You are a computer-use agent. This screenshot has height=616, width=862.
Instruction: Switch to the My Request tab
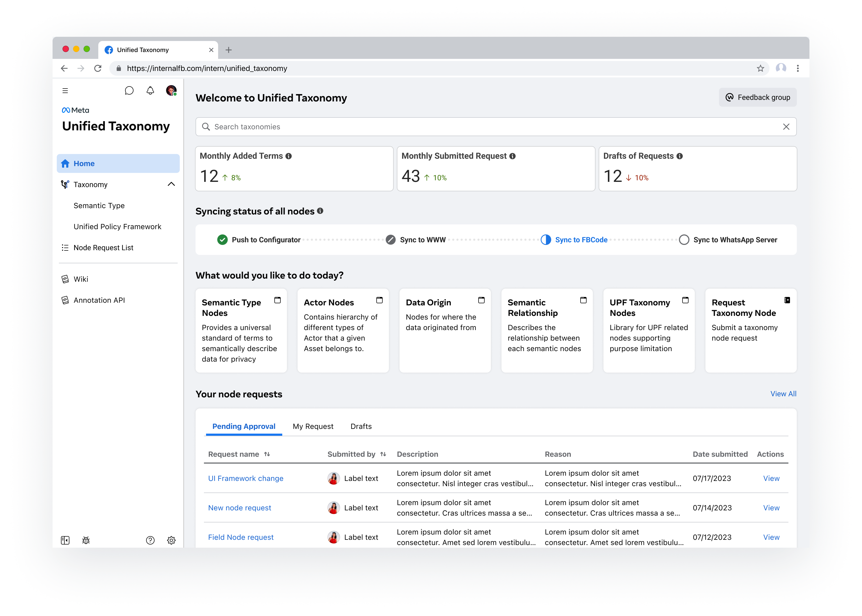point(313,426)
